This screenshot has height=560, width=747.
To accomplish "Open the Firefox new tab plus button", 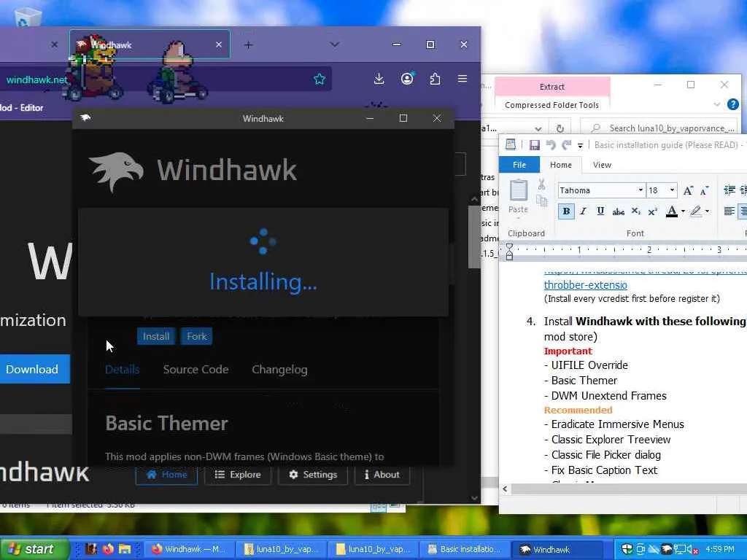I will pos(248,44).
